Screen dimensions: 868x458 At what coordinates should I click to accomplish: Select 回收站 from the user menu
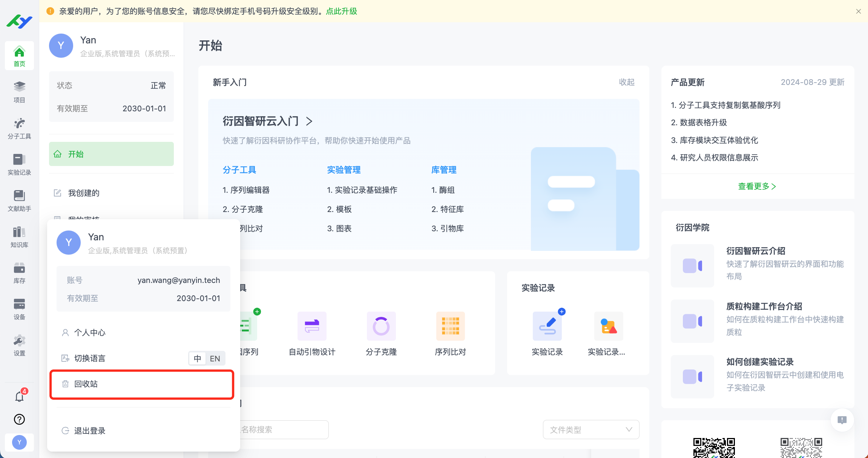coord(141,384)
